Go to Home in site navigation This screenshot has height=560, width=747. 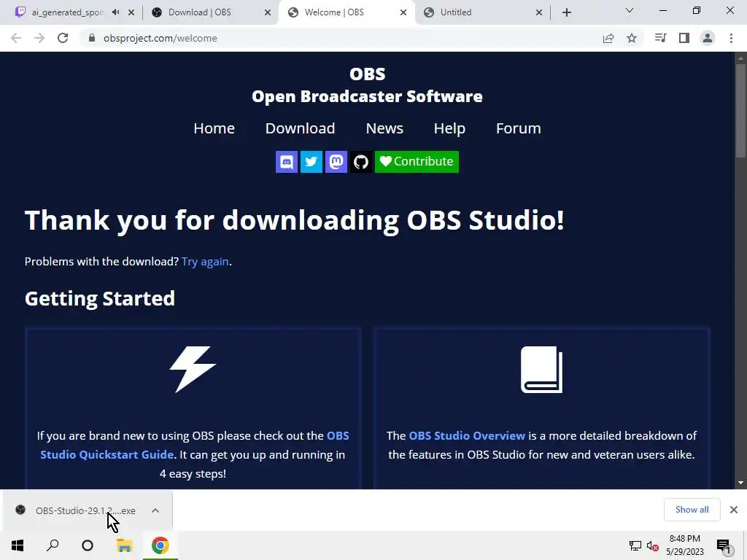pos(214,128)
